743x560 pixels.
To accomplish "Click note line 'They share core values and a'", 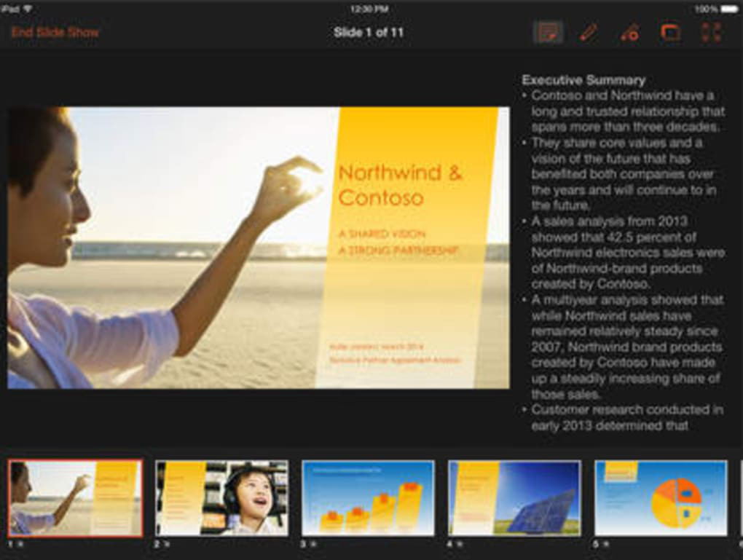I will (617, 143).
